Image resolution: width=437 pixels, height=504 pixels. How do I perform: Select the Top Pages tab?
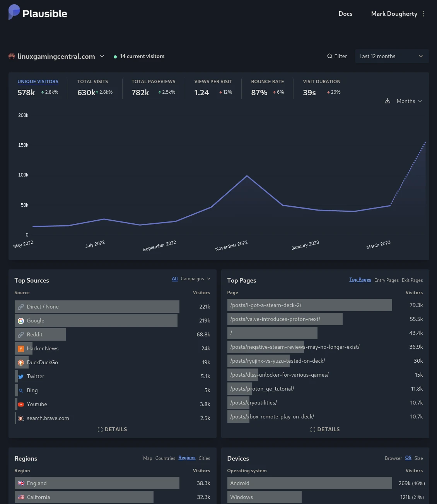point(360,279)
